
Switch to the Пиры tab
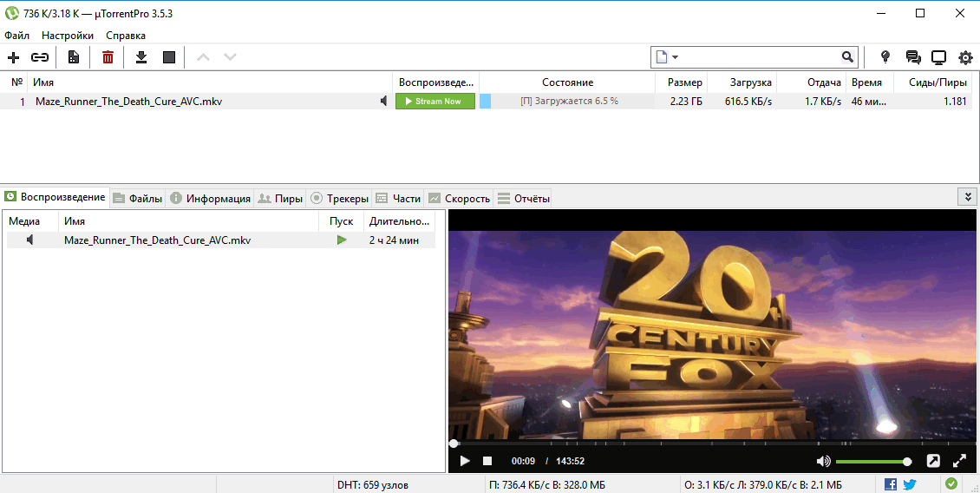(x=281, y=198)
